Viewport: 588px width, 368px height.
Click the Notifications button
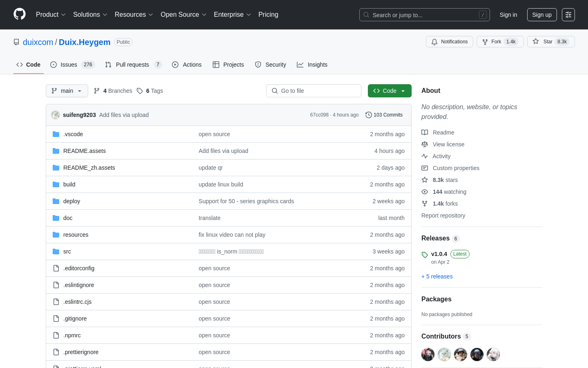[x=450, y=42]
